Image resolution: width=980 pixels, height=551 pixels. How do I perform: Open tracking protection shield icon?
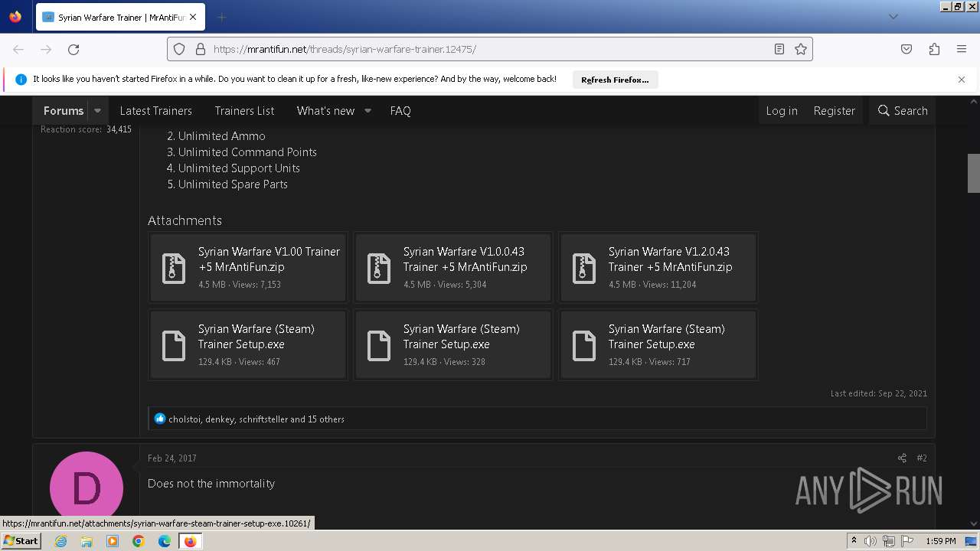(x=179, y=49)
